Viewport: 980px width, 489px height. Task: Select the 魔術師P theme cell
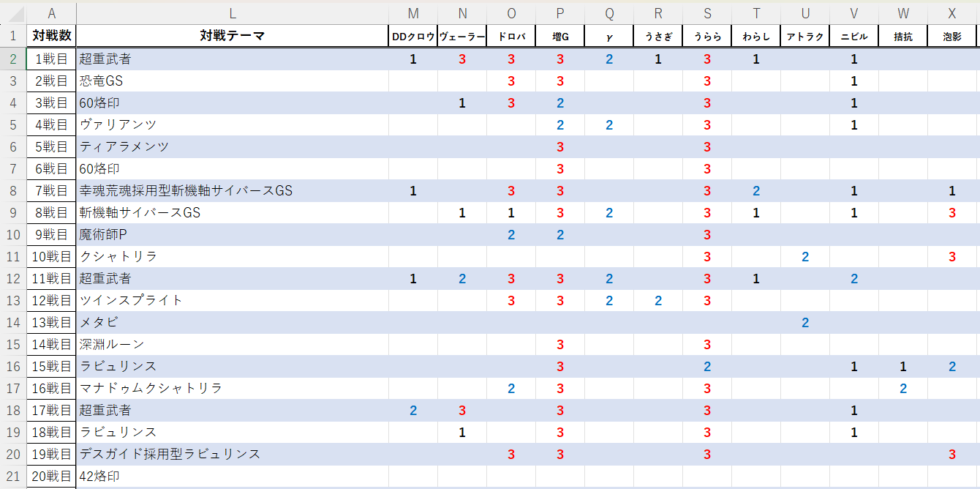pos(232,234)
